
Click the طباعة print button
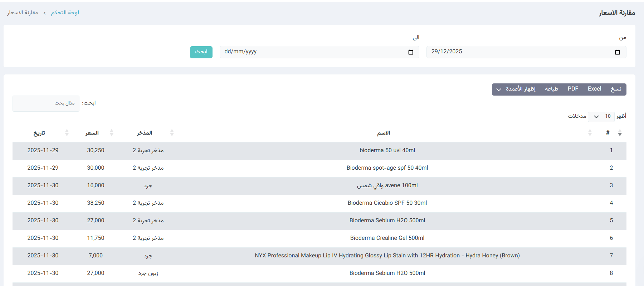click(x=551, y=89)
